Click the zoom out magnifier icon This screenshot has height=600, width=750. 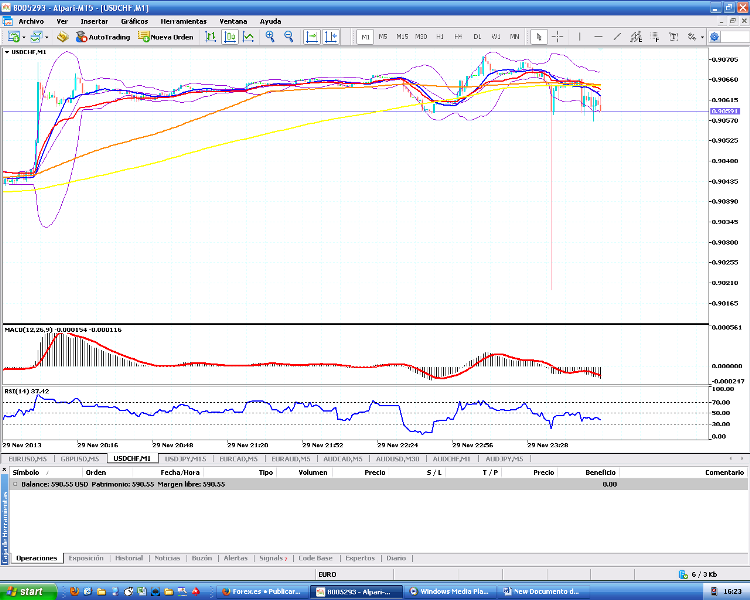pos(289,37)
